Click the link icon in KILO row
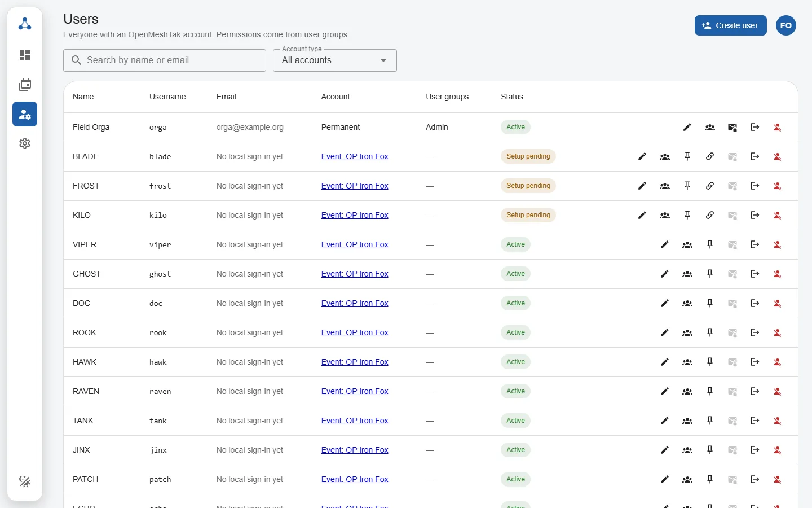The height and width of the screenshot is (508, 812). click(710, 215)
